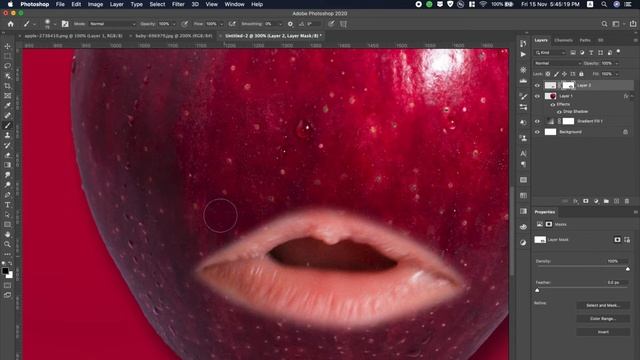Add a layer mask icon
This screenshot has width=640, height=360.
click(x=586, y=201)
